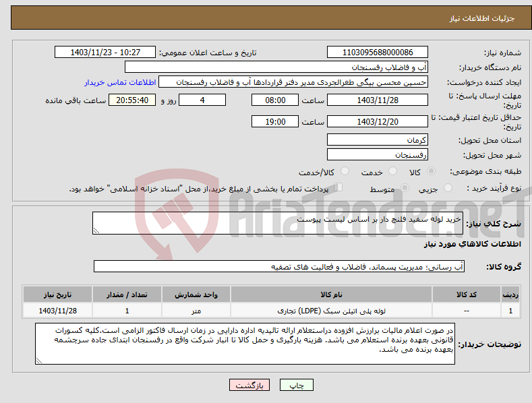
Task: Click the تعداد / مقدار column header
Action: coord(127,294)
